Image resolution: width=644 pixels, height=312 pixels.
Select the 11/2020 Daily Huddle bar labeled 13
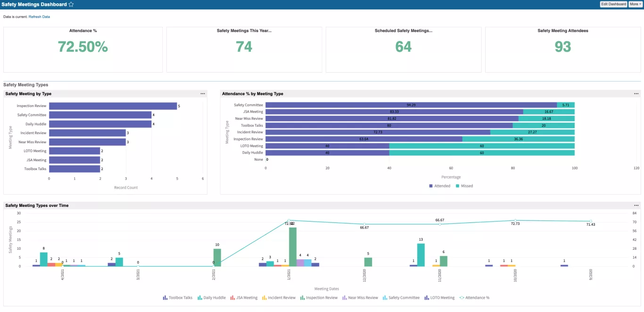[421, 255]
